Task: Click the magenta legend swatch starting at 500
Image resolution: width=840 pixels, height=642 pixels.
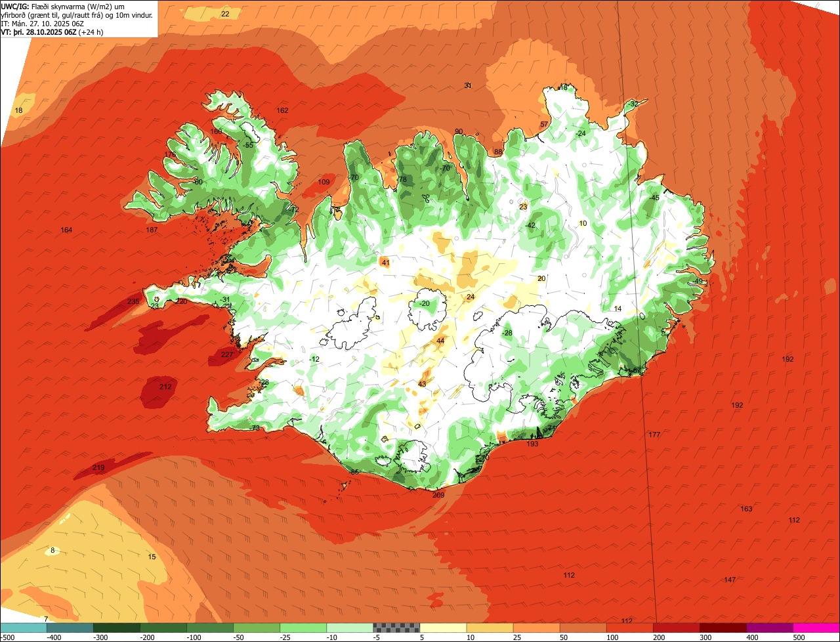Action: click(816, 628)
